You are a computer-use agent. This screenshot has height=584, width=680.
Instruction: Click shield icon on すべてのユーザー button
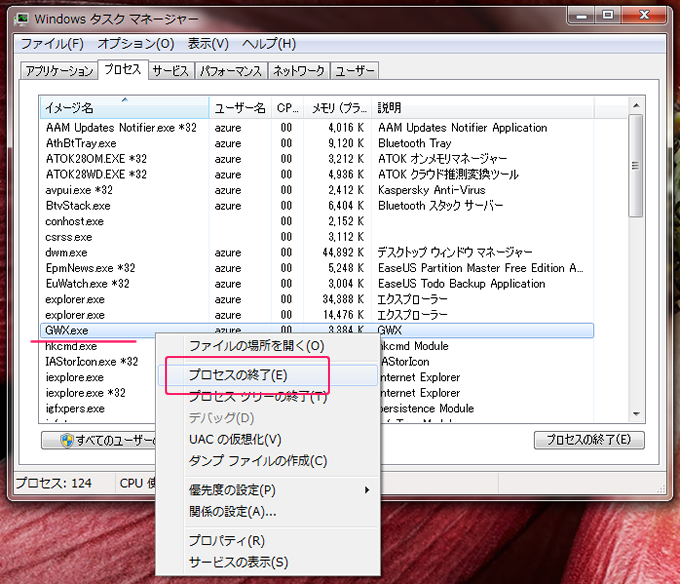coord(67,440)
